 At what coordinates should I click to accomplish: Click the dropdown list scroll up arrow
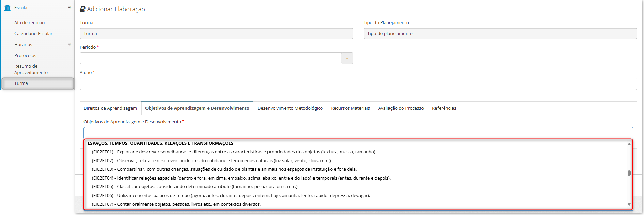(629, 144)
